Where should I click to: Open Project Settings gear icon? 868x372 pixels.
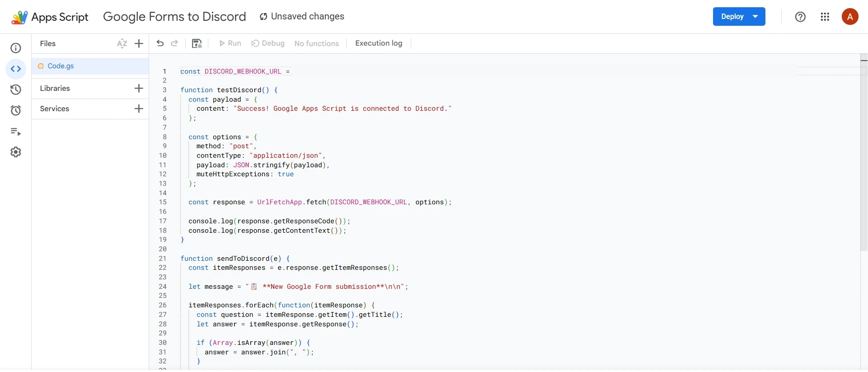(x=16, y=152)
